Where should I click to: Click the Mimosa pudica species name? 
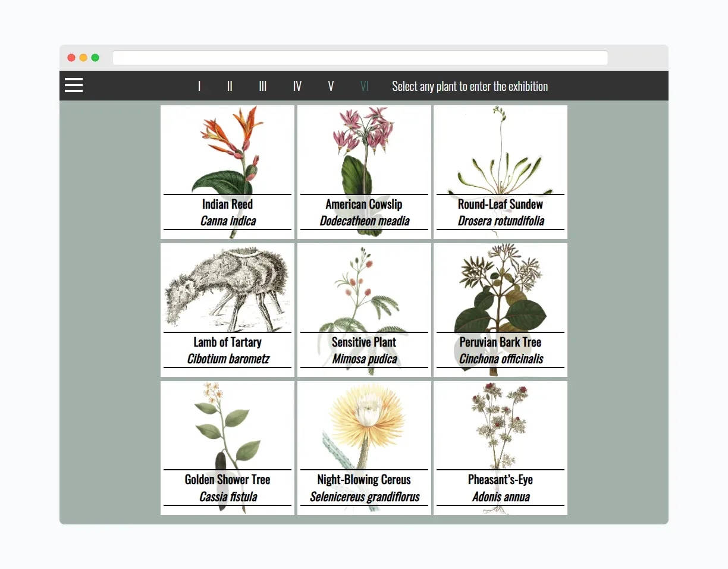tap(363, 359)
